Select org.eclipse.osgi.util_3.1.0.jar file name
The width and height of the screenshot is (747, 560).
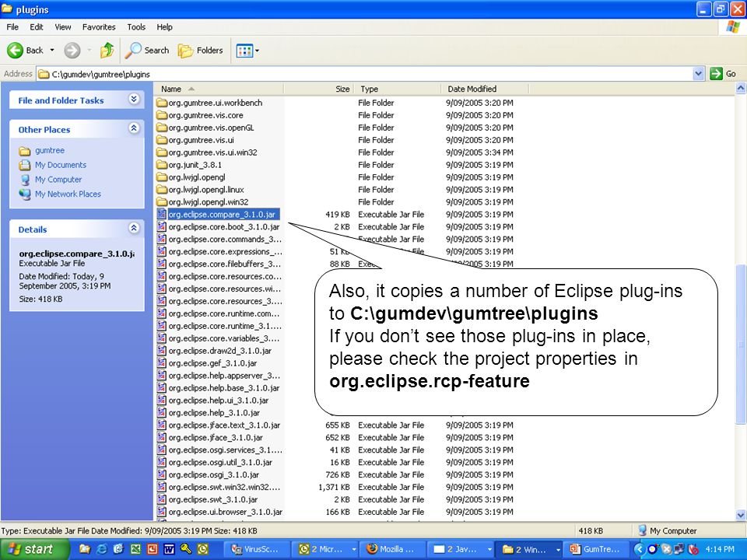220,462
